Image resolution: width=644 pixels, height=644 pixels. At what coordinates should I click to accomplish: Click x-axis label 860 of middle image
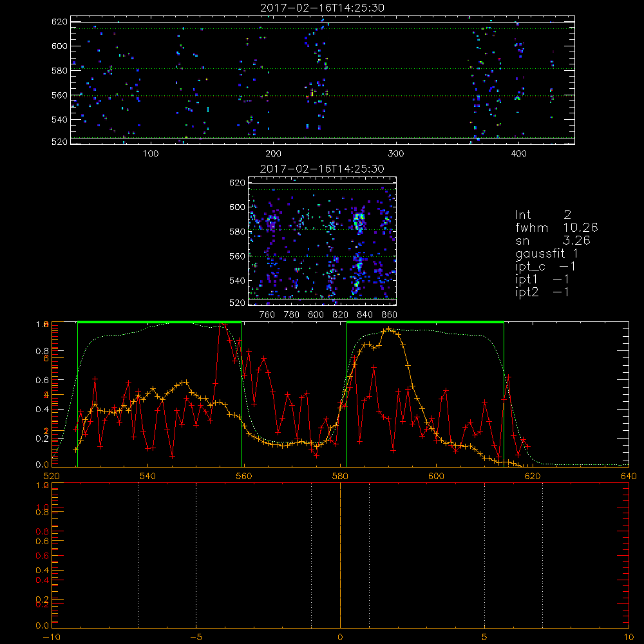point(390,315)
